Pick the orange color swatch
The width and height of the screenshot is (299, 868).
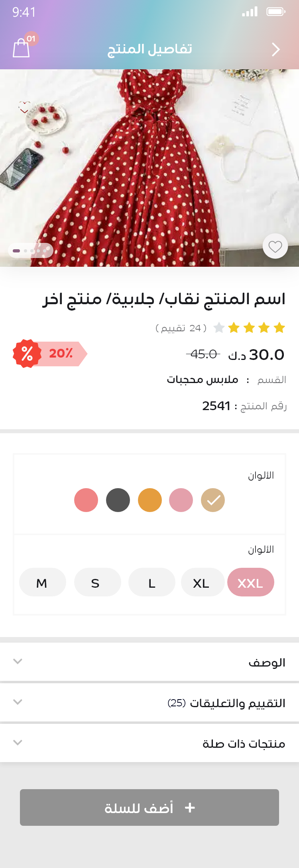[x=150, y=500]
